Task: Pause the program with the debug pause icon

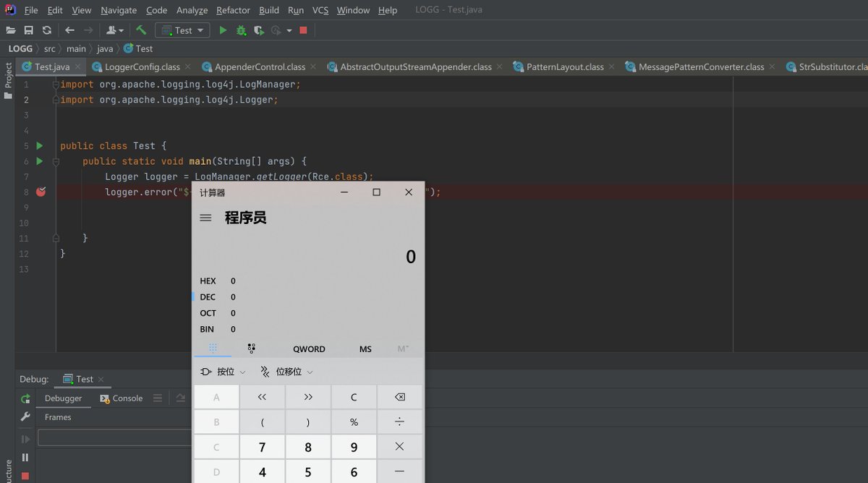Action: point(25,457)
